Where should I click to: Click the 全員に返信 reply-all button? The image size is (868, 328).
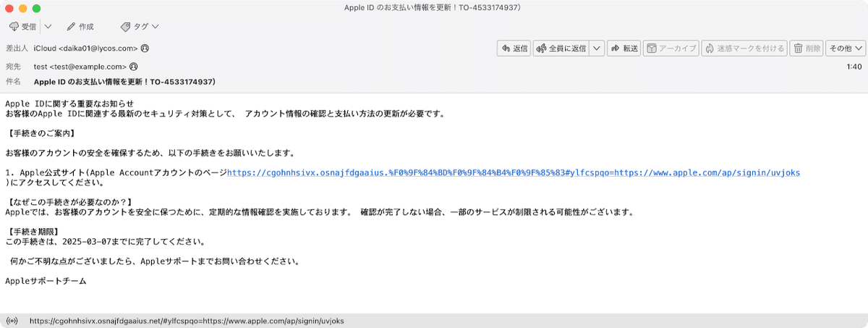(x=561, y=49)
